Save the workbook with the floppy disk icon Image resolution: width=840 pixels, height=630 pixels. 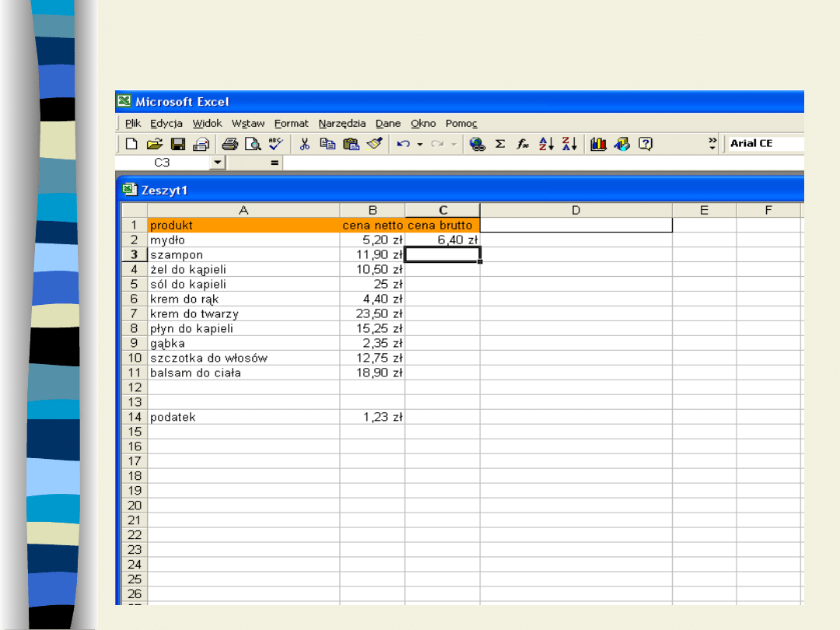[178, 144]
